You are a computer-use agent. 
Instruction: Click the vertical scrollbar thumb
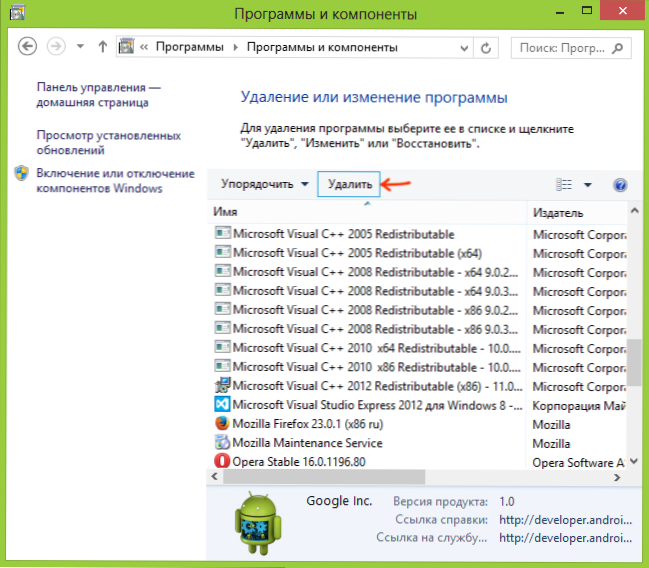[634, 363]
